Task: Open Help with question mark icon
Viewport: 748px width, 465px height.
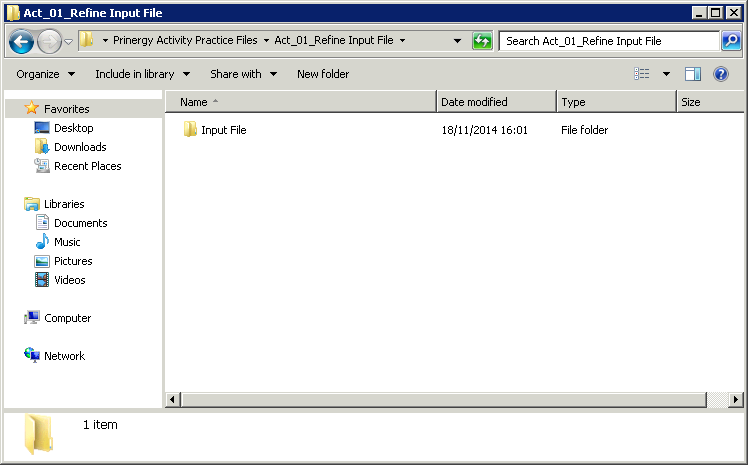Action: click(721, 74)
